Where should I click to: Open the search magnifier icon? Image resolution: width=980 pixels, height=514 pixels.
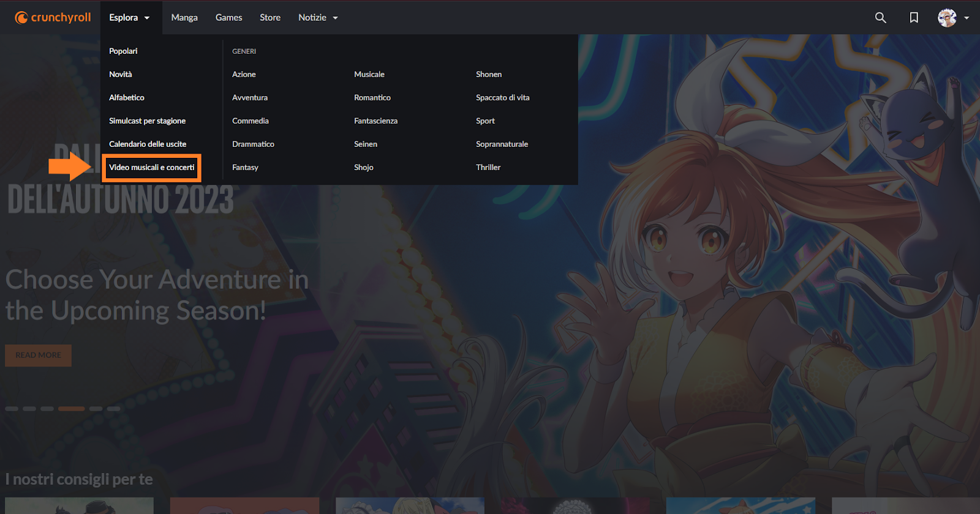pos(880,17)
